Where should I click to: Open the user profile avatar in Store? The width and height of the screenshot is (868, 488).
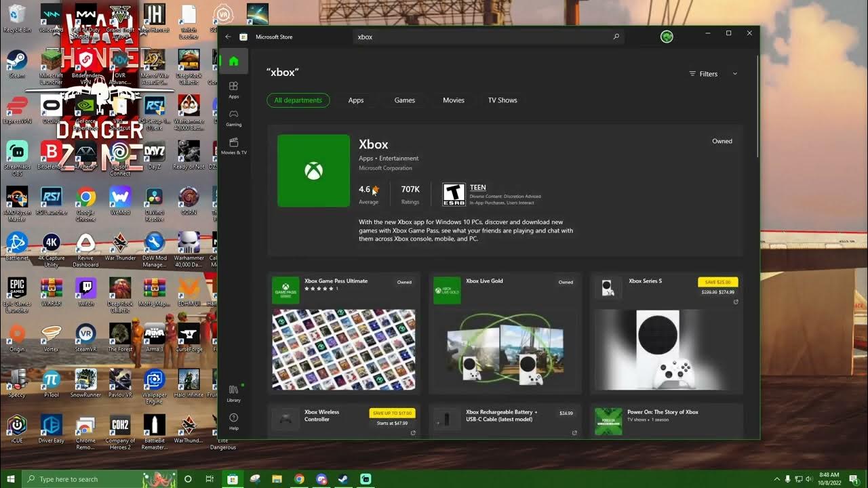pyautogui.click(x=667, y=37)
